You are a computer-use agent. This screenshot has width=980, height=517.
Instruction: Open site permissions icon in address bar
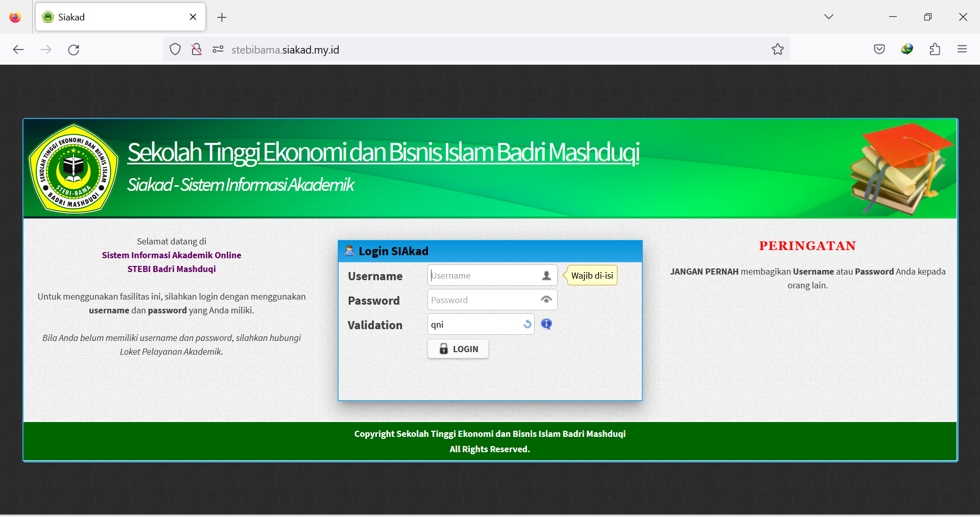pos(218,50)
